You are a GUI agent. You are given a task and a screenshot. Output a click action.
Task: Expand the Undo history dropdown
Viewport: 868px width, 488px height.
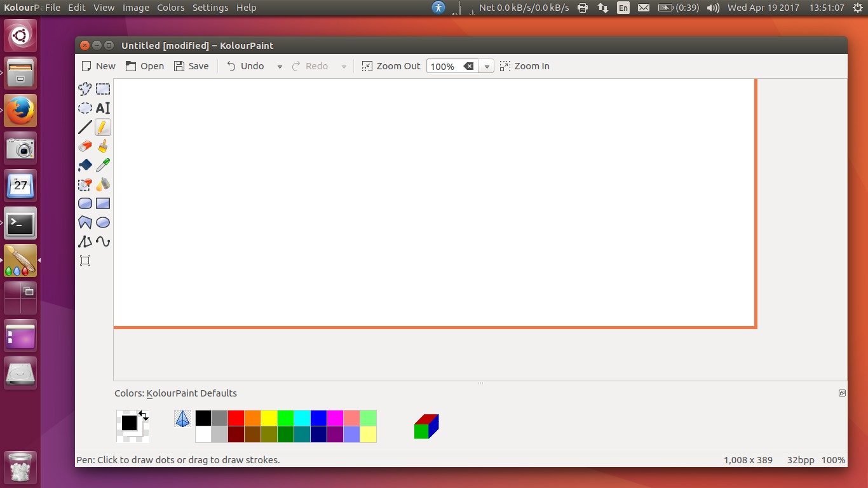pyautogui.click(x=280, y=66)
